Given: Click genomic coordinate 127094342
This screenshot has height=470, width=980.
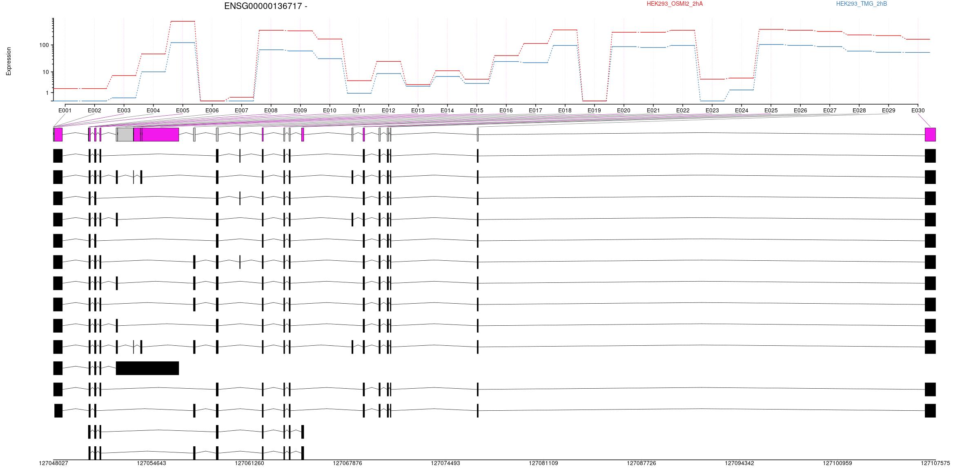Looking at the screenshot, I should point(739,463).
